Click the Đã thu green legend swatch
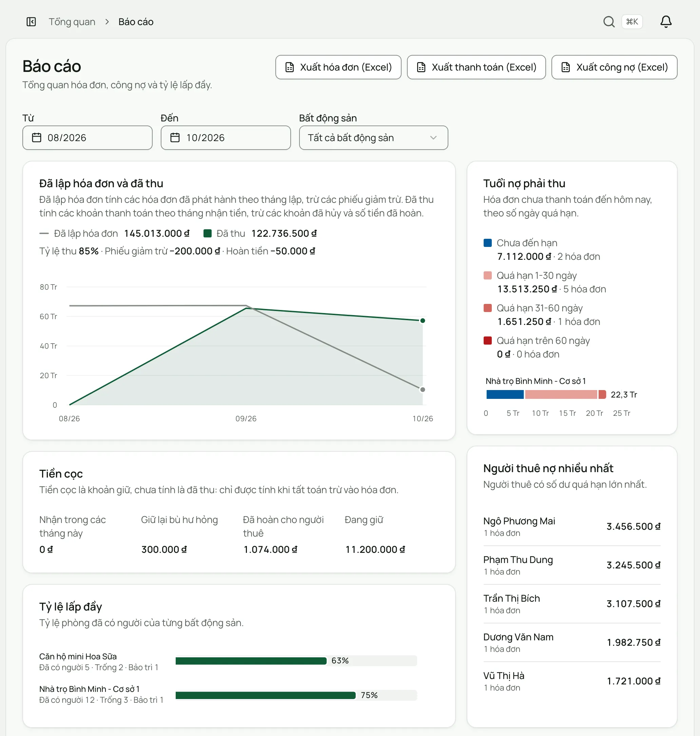The image size is (700, 736). coord(208,234)
